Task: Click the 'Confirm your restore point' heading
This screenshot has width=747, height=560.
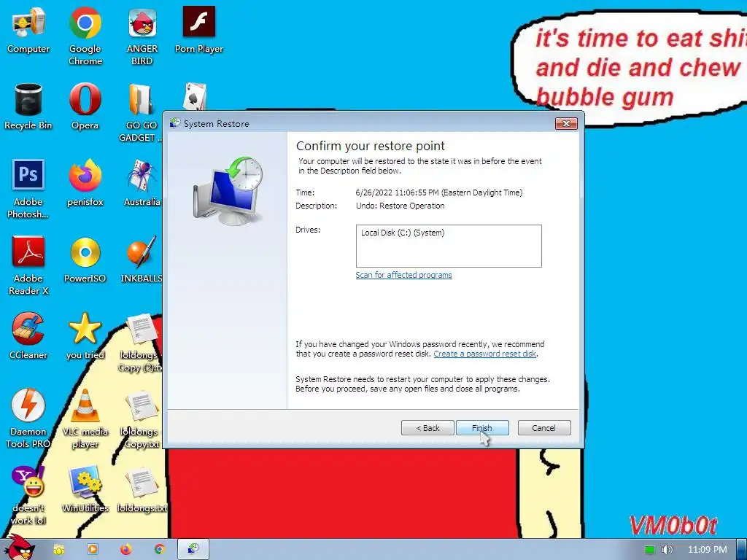Action: point(370,146)
